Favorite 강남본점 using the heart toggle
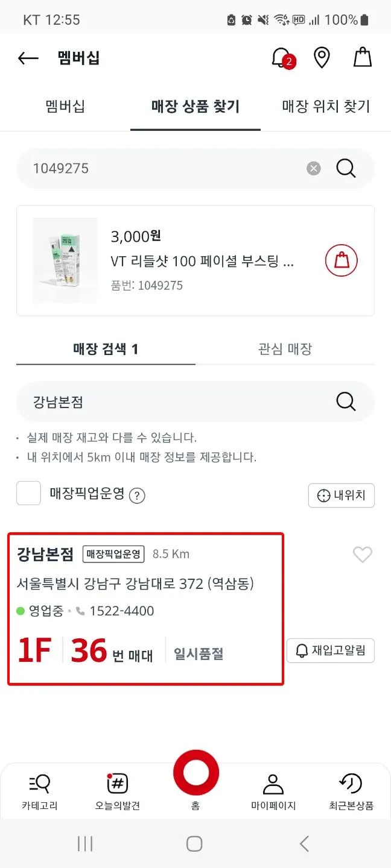This screenshot has width=391, height=868. coord(363,555)
